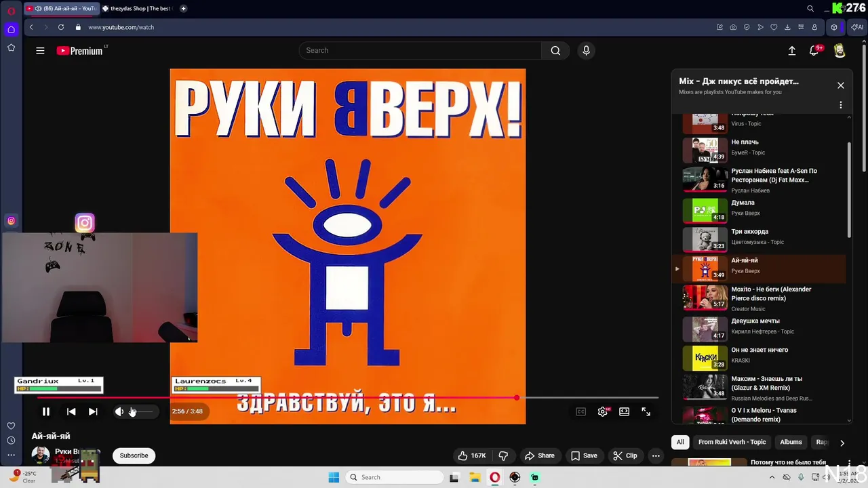Open the YouTube hamburger guide menu
Screen dimensions: 868x488
click(x=40, y=50)
